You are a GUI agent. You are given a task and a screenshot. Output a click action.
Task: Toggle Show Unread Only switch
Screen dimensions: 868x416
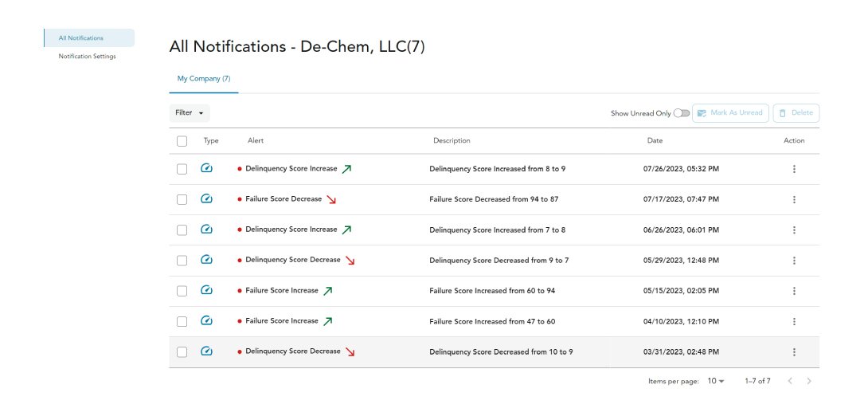click(682, 113)
